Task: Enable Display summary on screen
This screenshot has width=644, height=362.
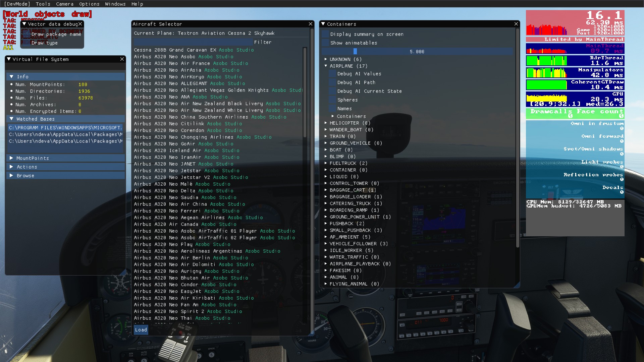Action: point(325,34)
